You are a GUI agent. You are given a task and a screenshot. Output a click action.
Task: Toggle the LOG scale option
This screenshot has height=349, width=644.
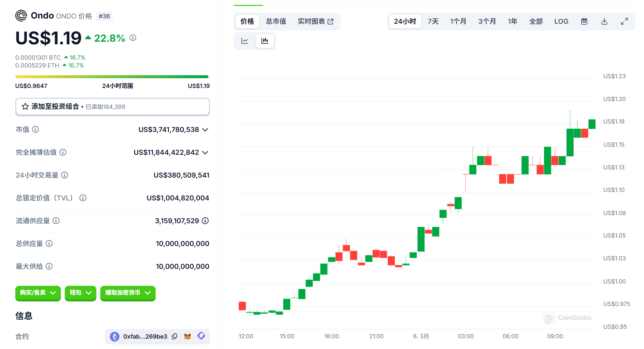[x=561, y=22]
